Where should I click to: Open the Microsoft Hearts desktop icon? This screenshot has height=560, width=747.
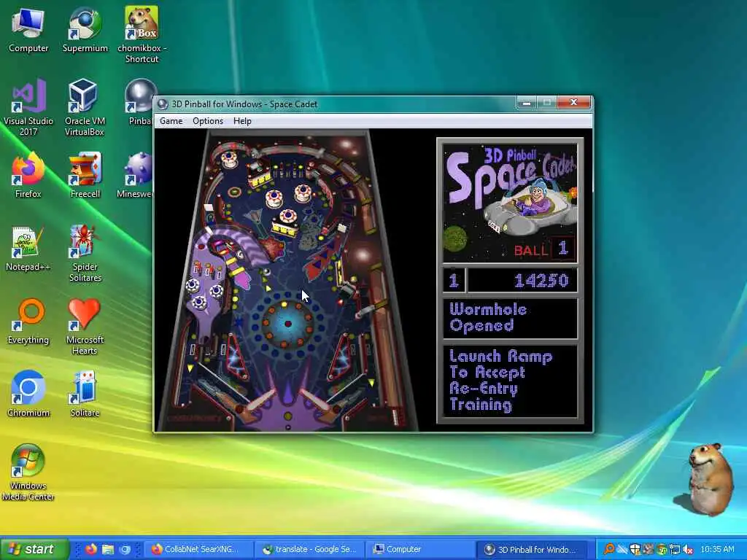[x=85, y=327]
